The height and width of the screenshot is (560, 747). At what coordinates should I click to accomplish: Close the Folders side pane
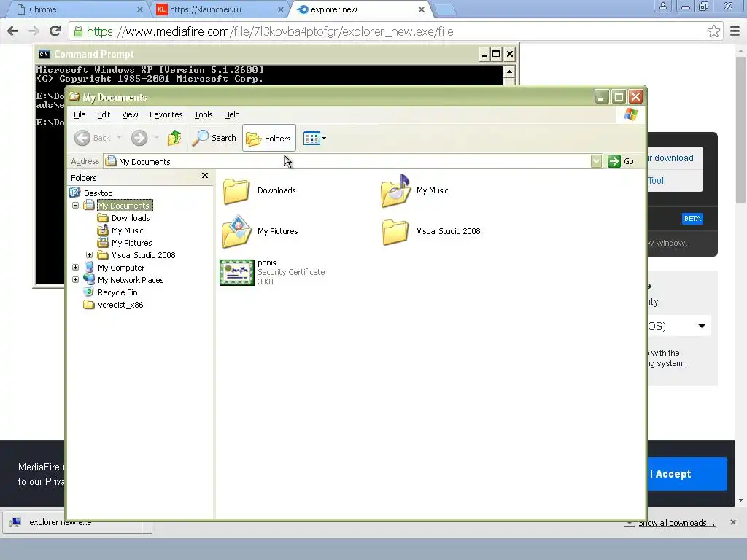[x=205, y=176]
